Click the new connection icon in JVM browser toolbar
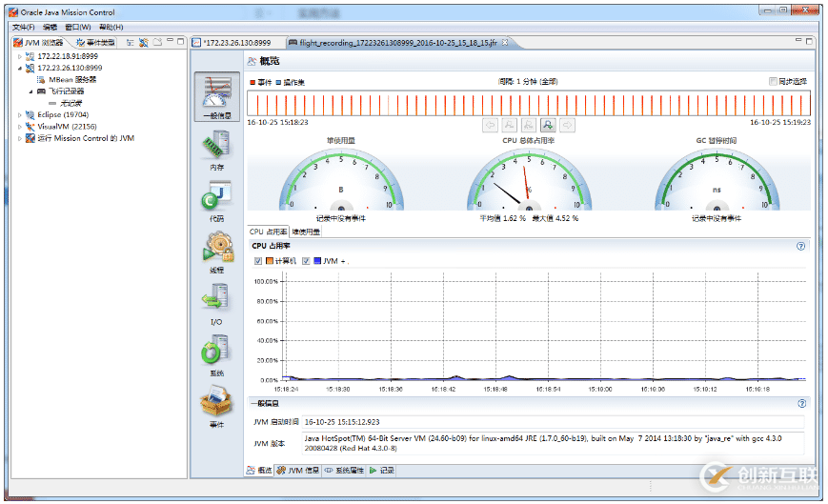The image size is (828, 504). pos(144,42)
